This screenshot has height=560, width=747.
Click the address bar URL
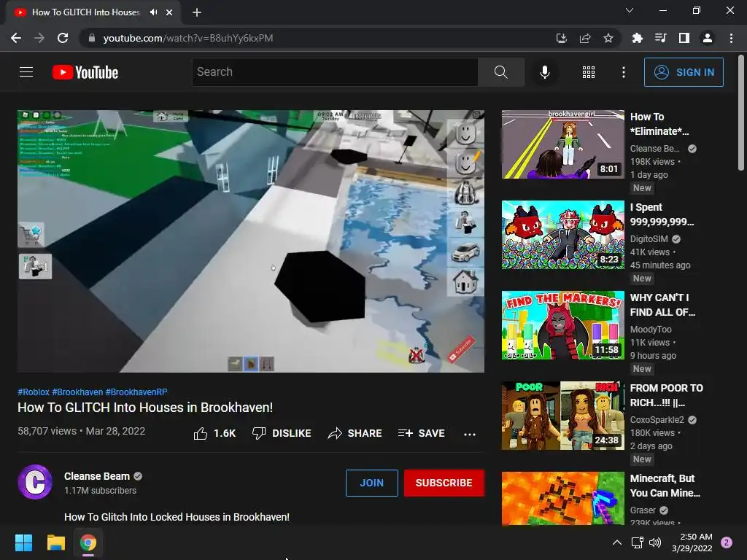tap(188, 38)
